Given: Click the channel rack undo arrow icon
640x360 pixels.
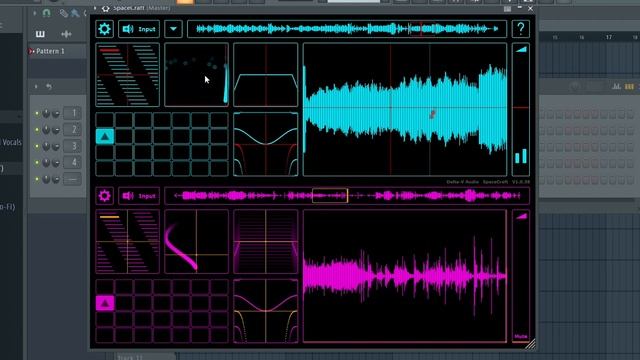Looking at the screenshot, I should (x=49, y=87).
